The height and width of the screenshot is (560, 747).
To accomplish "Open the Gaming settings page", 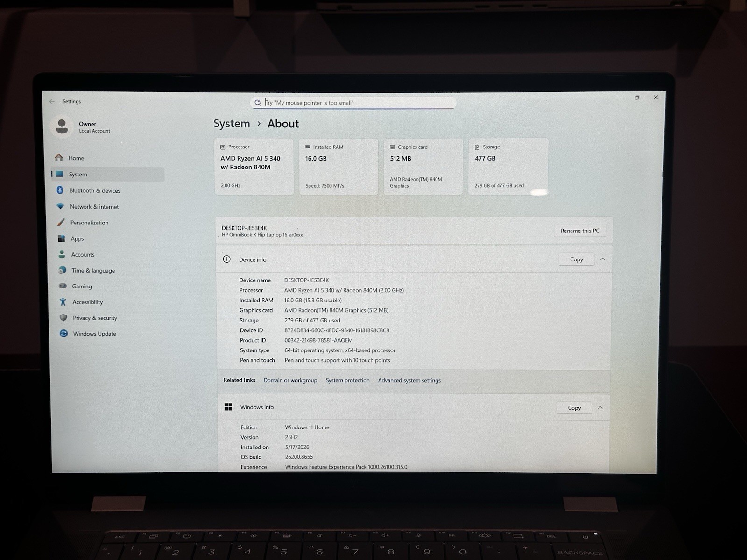I will [x=110, y=286].
